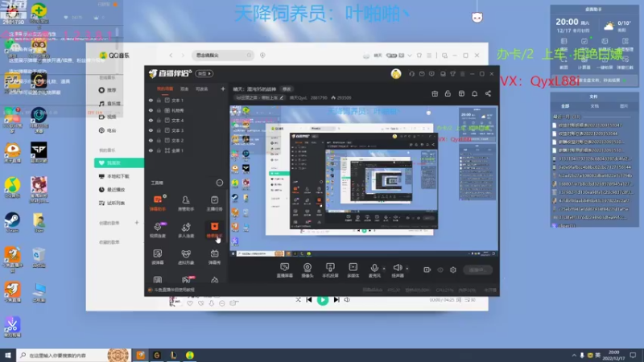Click the gift box icon in stream header
Image resolution: width=644 pixels, height=362 pixels.
(x=435, y=93)
